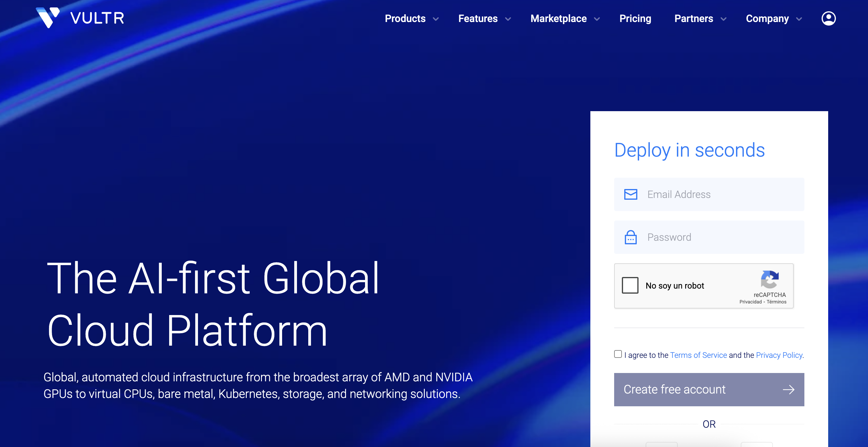This screenshot has width=868, height=447.
Task: Check the "No soy un robot" box
Action: point(630,285)
